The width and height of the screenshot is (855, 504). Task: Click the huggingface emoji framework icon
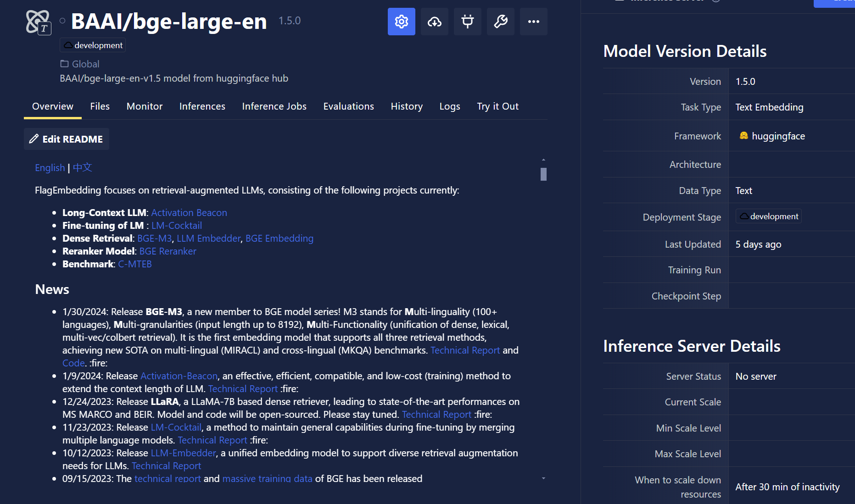click(743, 136)
